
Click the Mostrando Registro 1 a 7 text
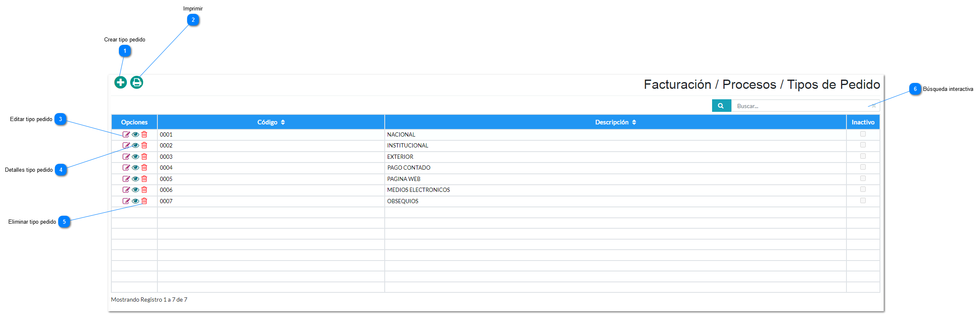149,300
